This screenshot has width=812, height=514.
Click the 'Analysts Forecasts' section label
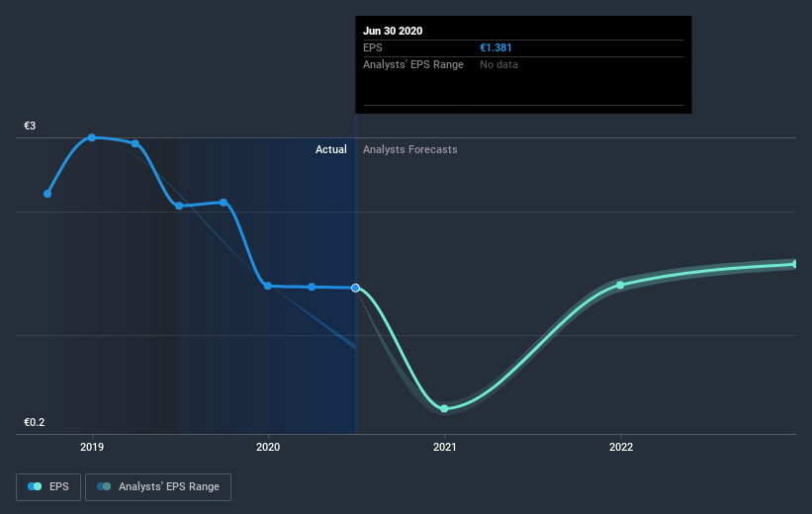click(x=409, y=149)
